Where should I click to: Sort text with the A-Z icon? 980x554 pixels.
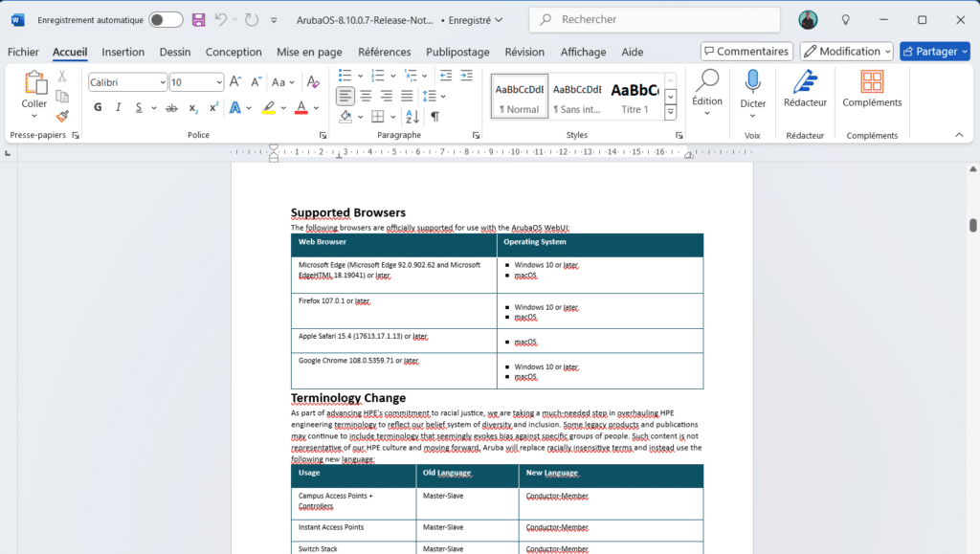coord(412,116)
